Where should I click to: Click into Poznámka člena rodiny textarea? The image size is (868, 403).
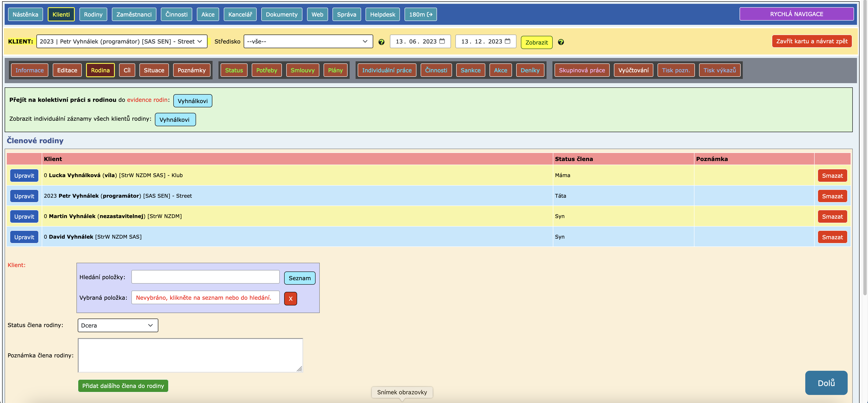coord(190,355)
